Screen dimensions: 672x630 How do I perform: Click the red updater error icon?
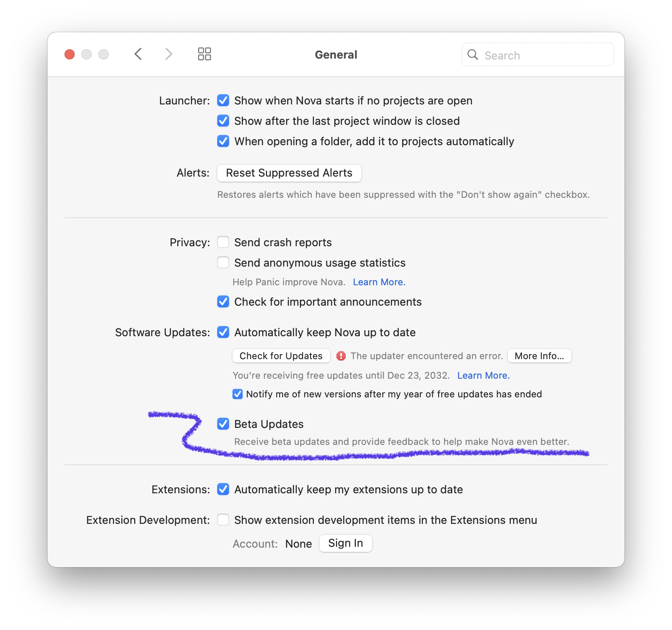tap(341, 356)
